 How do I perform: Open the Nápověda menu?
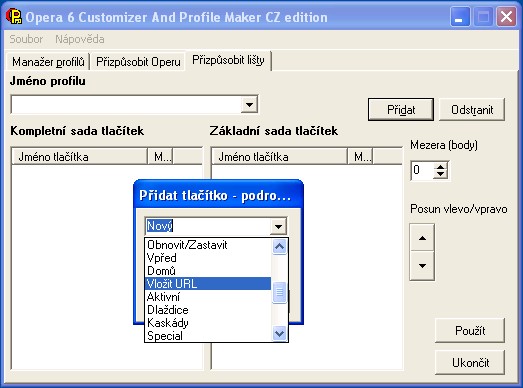click(80, 39)
